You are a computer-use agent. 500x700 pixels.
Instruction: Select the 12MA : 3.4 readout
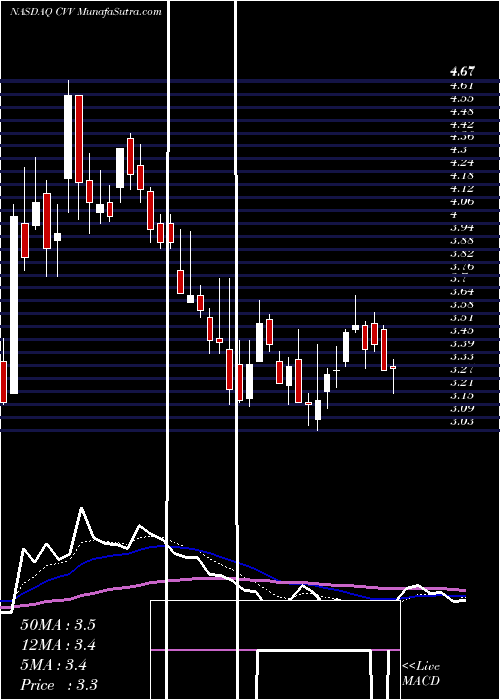pyautogui.click(x=58, y=645)
